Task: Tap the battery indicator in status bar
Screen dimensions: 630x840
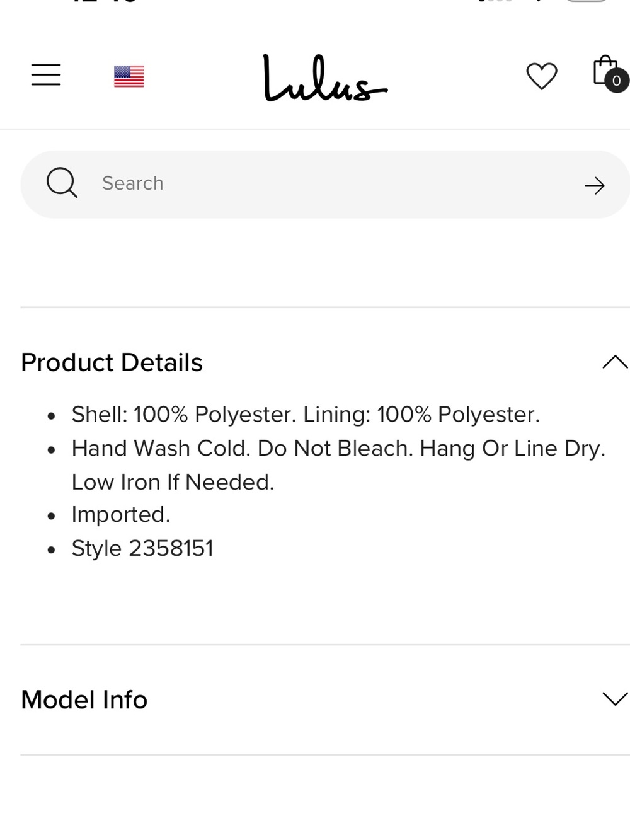Action: (587, 1)
